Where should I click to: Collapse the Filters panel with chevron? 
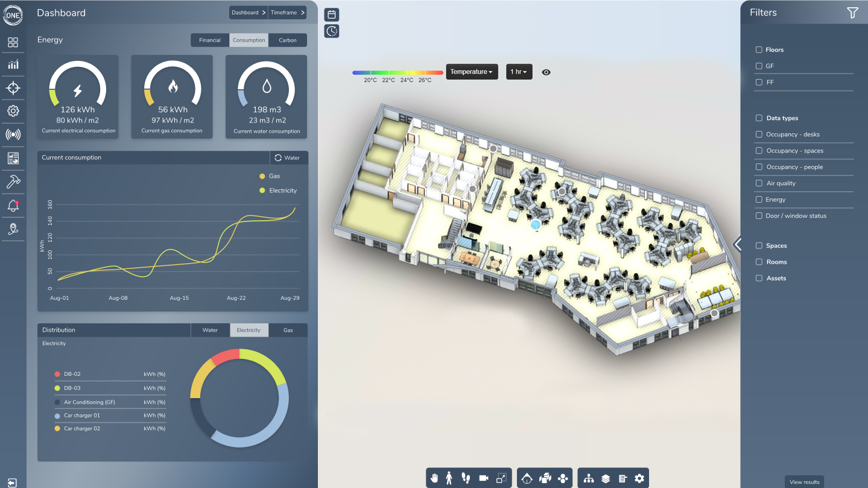pos(737,244)
